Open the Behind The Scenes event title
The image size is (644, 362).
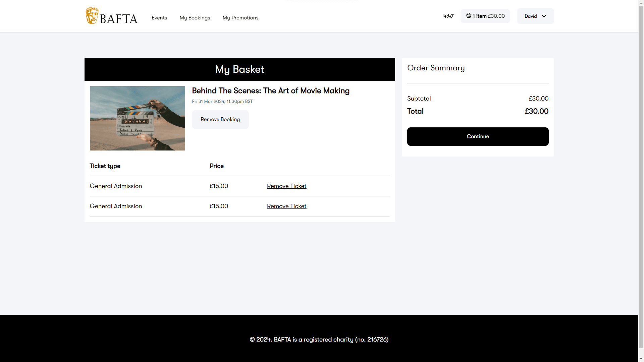[x=271, y=91]
